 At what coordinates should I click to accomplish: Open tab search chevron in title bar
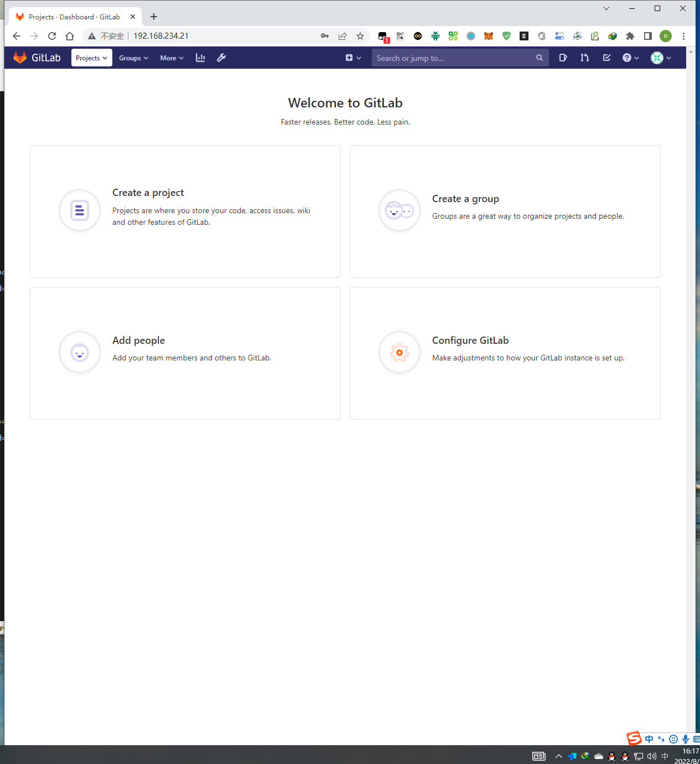click(606, 8)
